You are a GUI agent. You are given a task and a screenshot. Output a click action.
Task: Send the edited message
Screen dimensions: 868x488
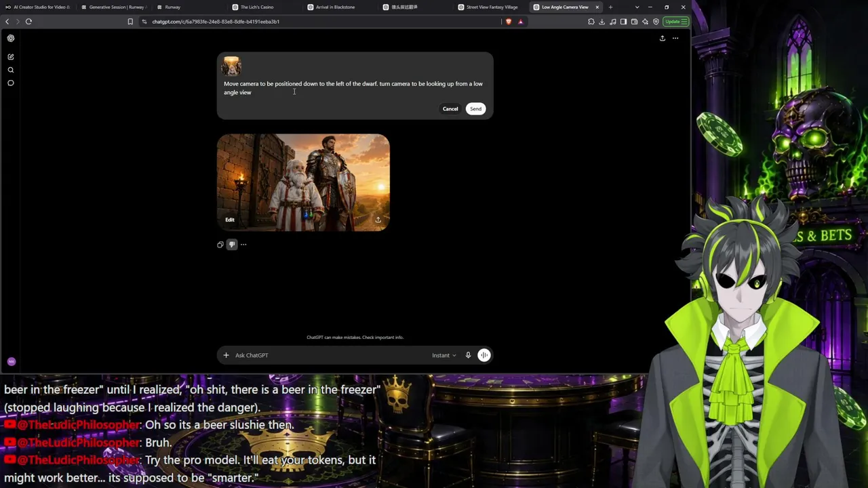[x=475, y=108]
